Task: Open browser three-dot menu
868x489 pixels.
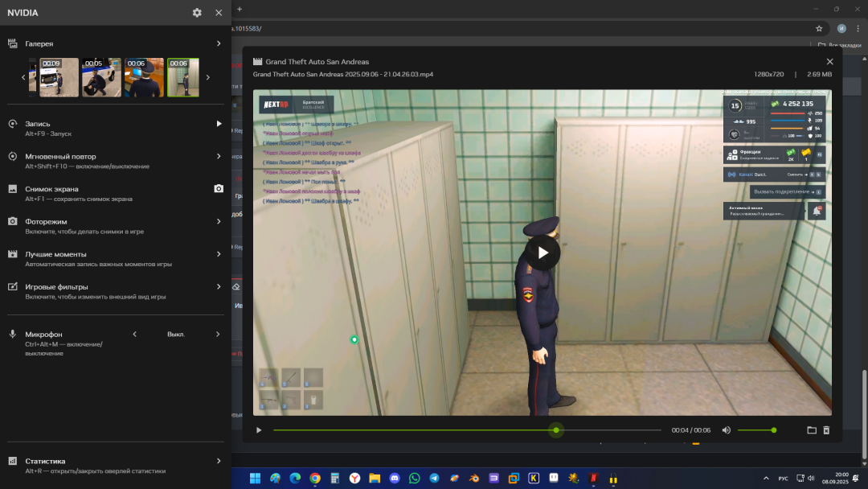Action: point(858,29)
